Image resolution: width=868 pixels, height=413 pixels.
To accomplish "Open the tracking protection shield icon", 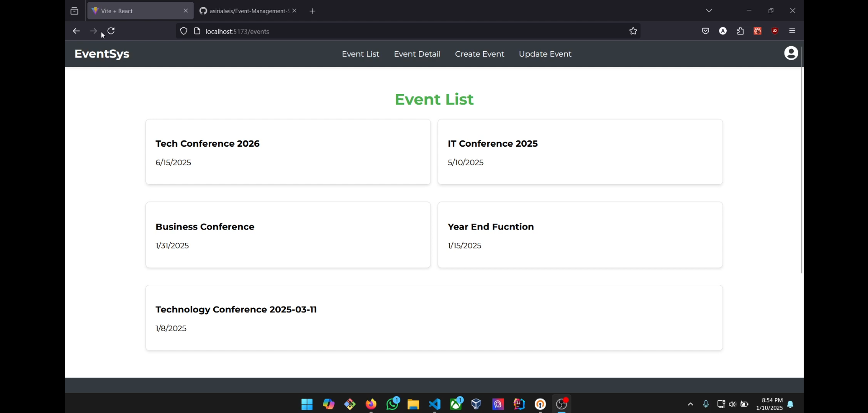I will tap(183, 31).
